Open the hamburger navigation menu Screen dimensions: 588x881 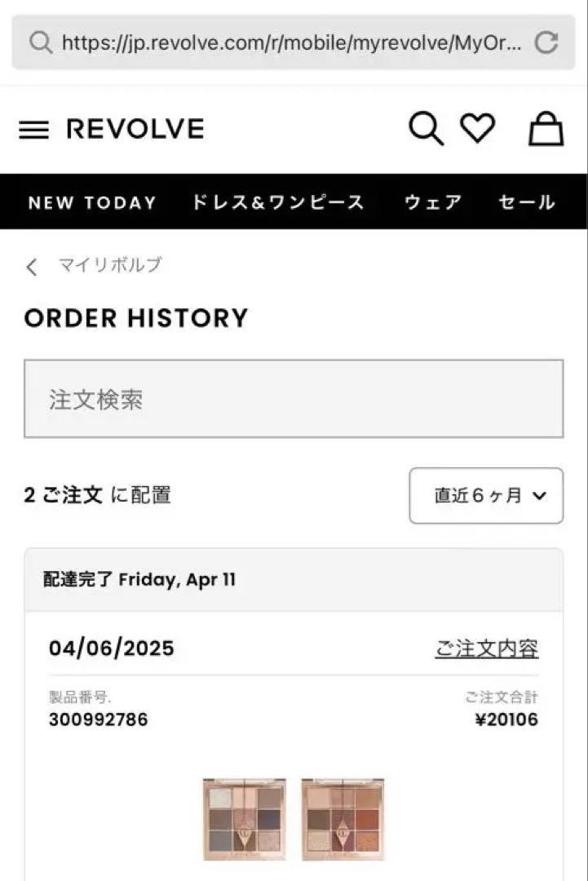pos(33,130)
